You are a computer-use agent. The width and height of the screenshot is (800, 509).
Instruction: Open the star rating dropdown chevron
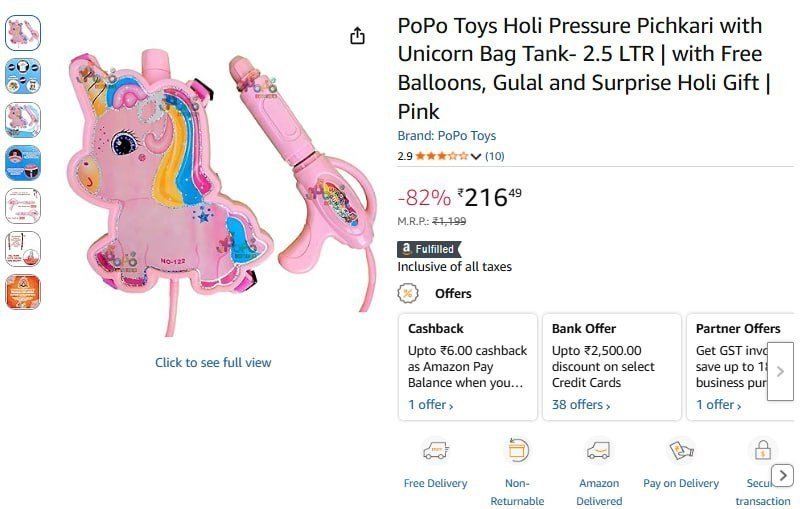click(476, 156)
